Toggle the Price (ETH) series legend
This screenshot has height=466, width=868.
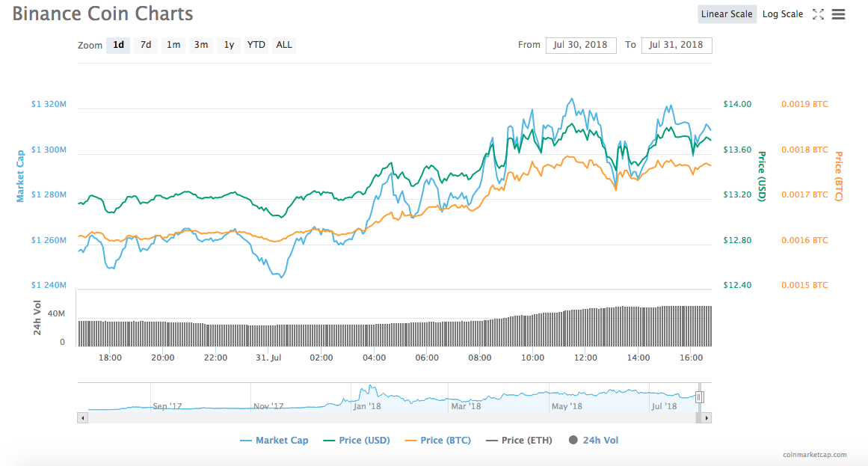[x=519, y=441]
